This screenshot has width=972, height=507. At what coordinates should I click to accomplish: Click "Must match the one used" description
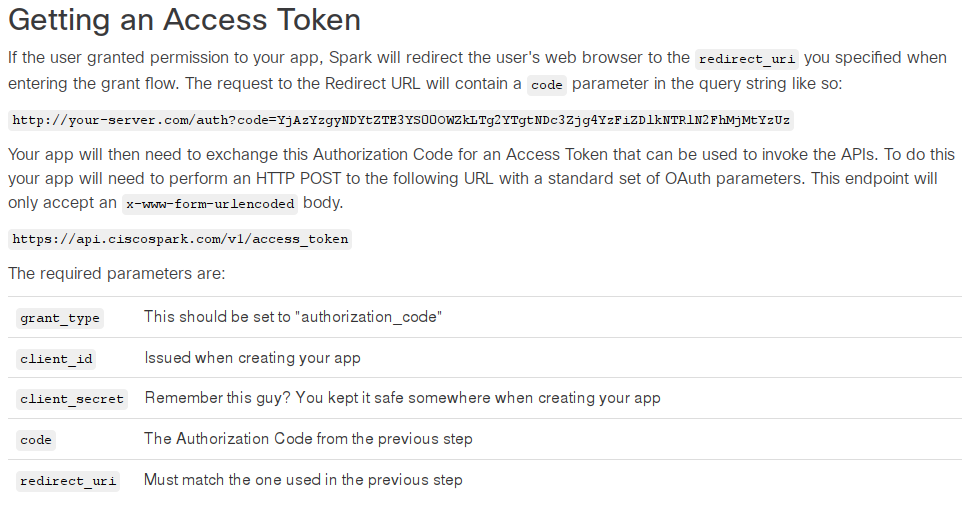click(303, 480)
